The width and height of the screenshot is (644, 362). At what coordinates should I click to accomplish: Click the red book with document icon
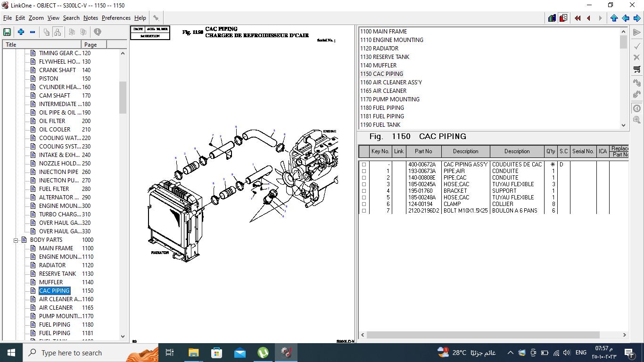click(563, 18)
